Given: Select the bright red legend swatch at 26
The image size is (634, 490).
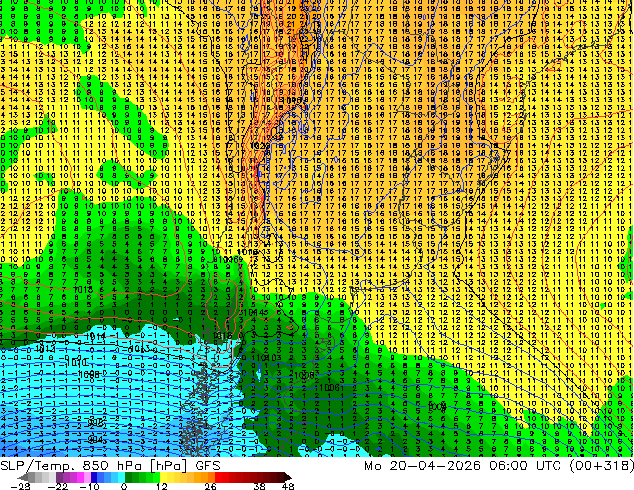Looking at the screenshot, I should coord(218,477).
